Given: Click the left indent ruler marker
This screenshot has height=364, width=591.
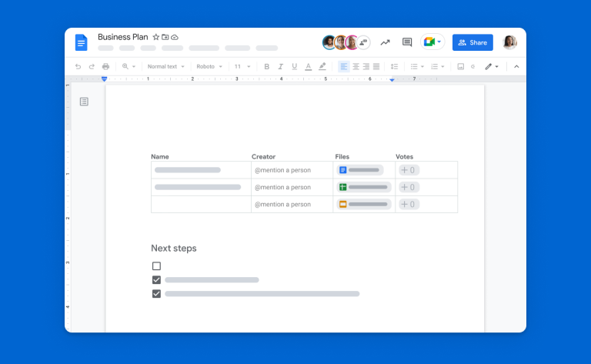Looking at the screenshot, I should (105, 78).
